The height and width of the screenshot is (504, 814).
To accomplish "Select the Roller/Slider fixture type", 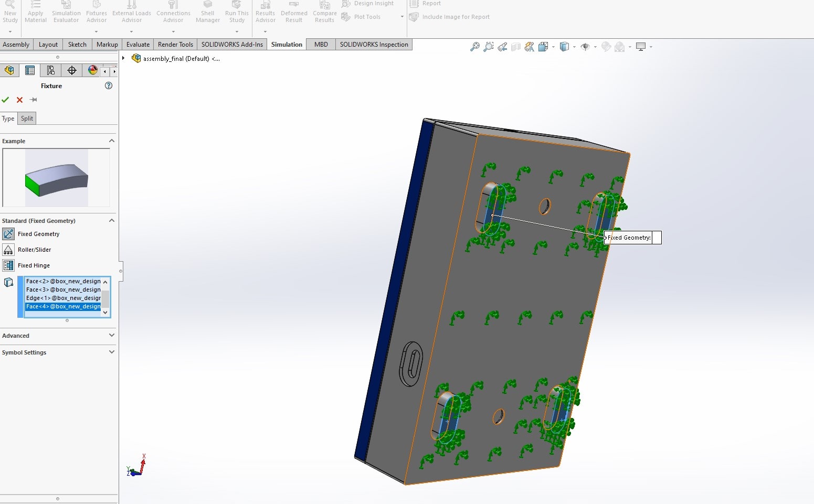I will click(8, 250).
